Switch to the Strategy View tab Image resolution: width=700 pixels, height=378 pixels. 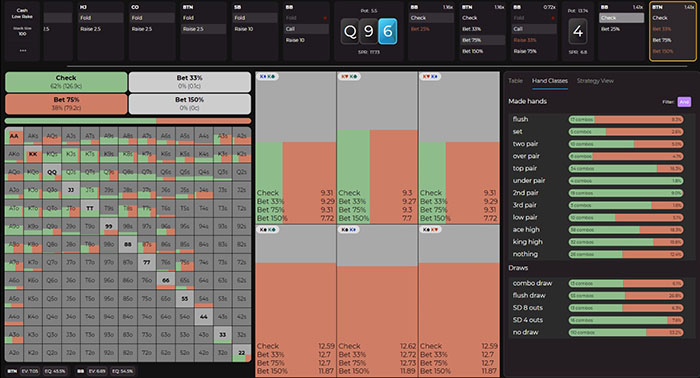(595, 81)
